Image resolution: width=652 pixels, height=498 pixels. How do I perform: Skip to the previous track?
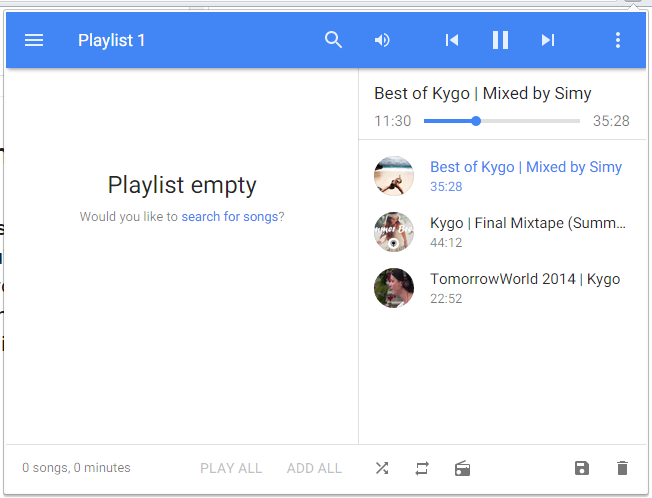click(x=452, y=40)
